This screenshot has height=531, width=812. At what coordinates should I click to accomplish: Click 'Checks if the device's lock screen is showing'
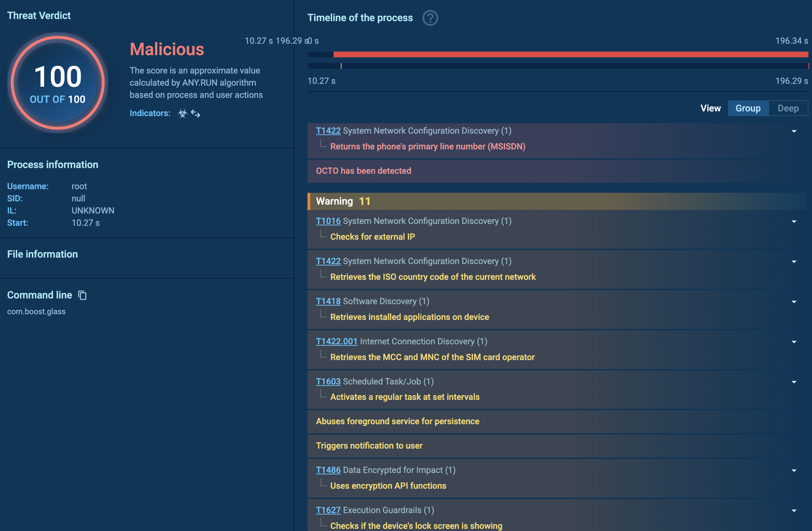coord(416,526)
